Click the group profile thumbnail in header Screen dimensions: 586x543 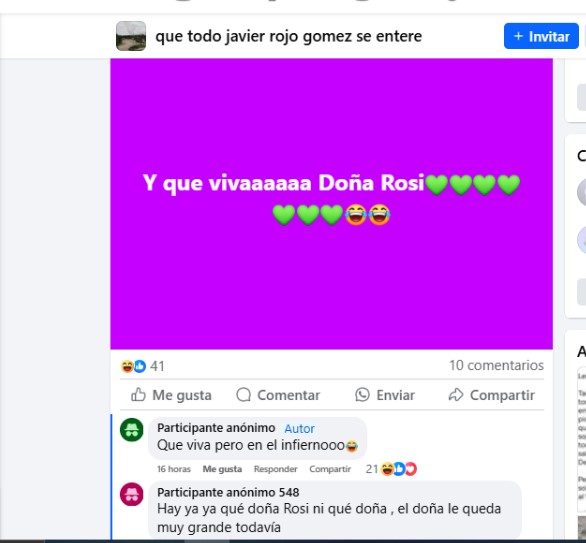(131, 36)
